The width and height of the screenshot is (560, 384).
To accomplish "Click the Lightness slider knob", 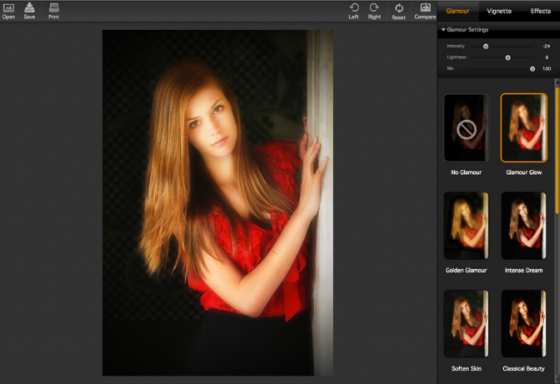I will coord(508,58).
